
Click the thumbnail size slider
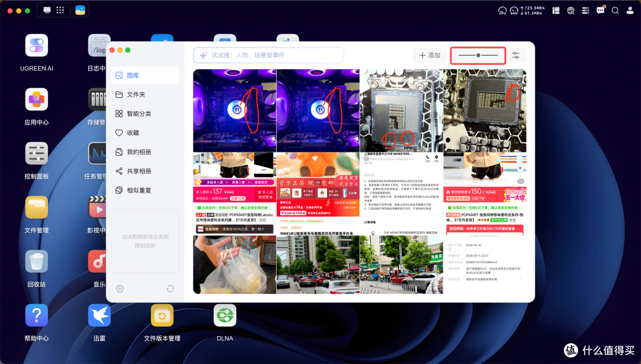click(478, 55)
